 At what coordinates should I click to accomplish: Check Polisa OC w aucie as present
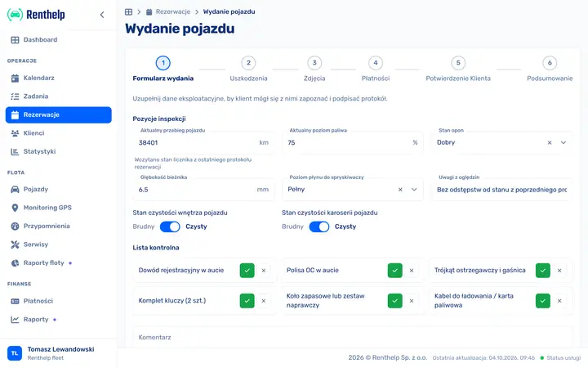[x=395, y=271]
